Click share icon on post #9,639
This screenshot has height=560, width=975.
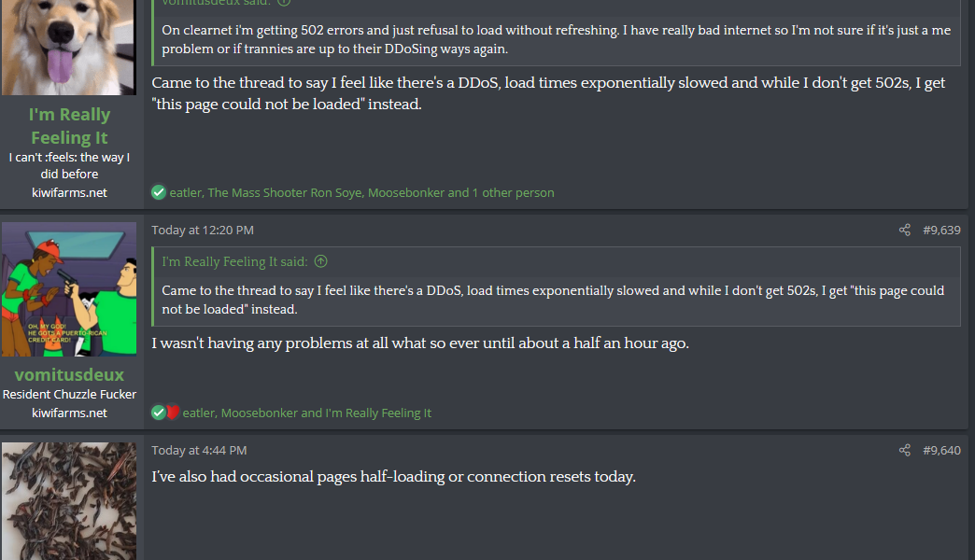coord(905,230)
